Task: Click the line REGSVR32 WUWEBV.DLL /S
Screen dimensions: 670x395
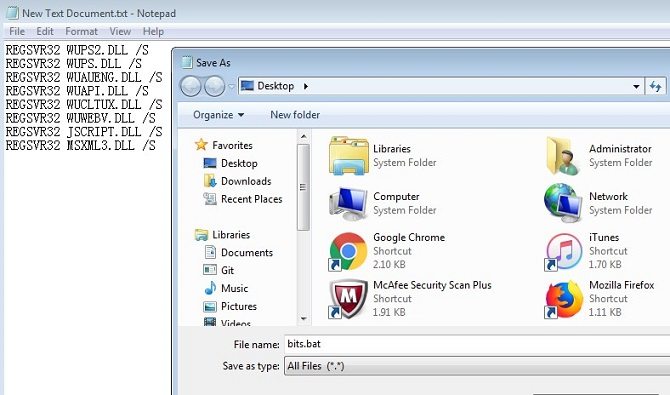Action: [x=80, y=118]
